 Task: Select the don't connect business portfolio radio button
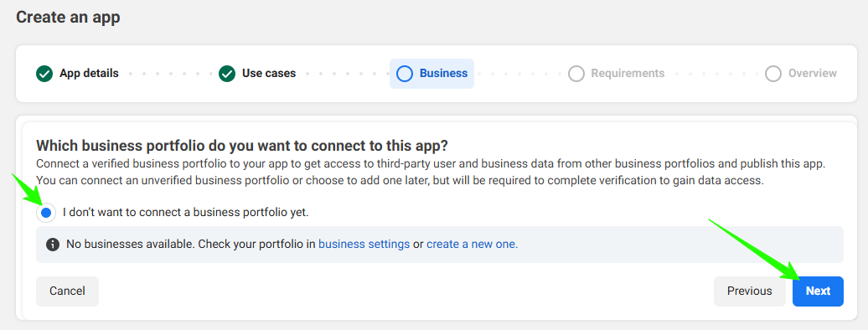click(x=47, y=213)
